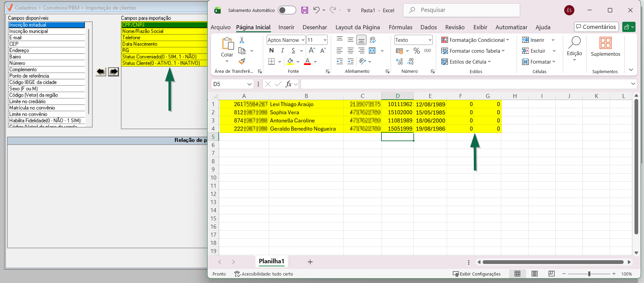Click the Cut scissors icon

(x=242, y=40)
